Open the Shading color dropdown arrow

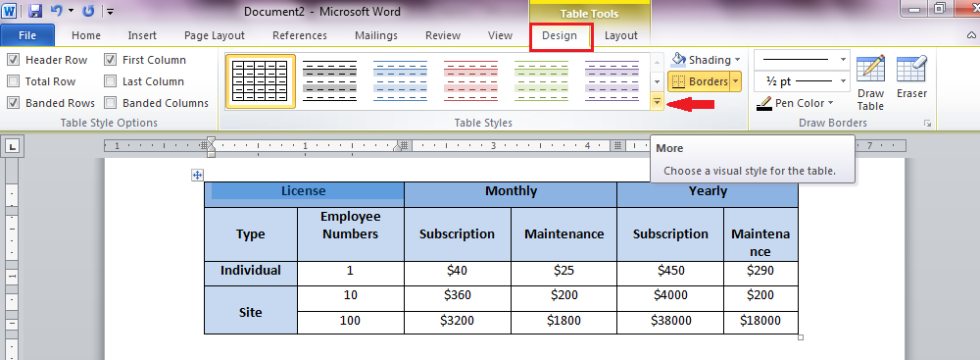coord(738,60)
